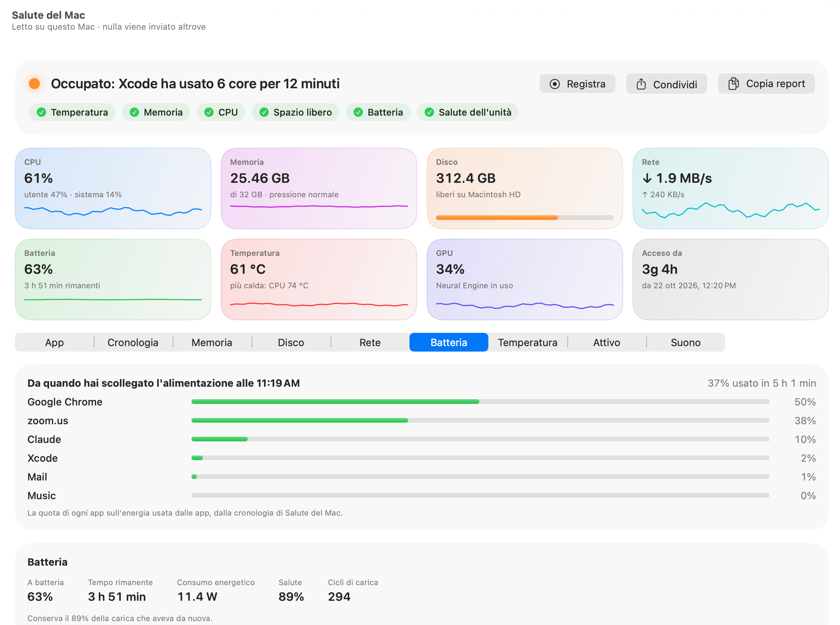Image resolution: width=840 pixels, height=625 pixels.
Task: Open the Acceso da 3g 4h card
Action: click(x=731, y=279)
